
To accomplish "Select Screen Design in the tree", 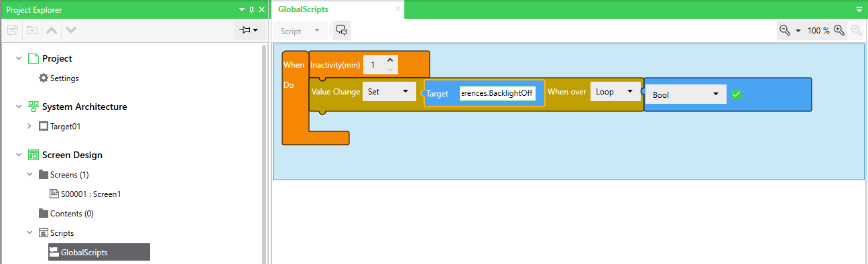I will pos(72,155).
